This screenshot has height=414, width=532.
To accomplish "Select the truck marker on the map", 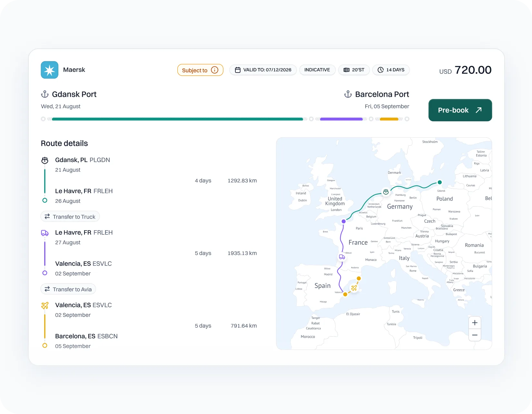I will coord(342,257).
